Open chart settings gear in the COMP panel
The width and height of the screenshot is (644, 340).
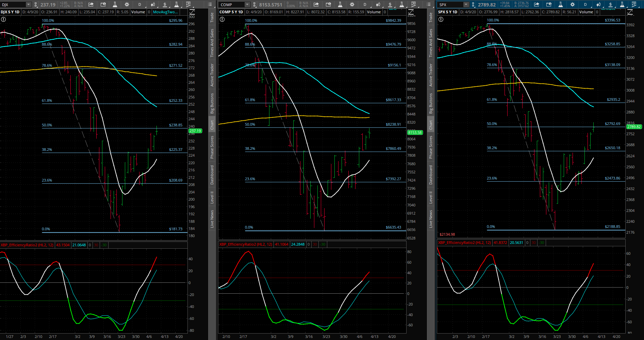[x=352, y=4]
